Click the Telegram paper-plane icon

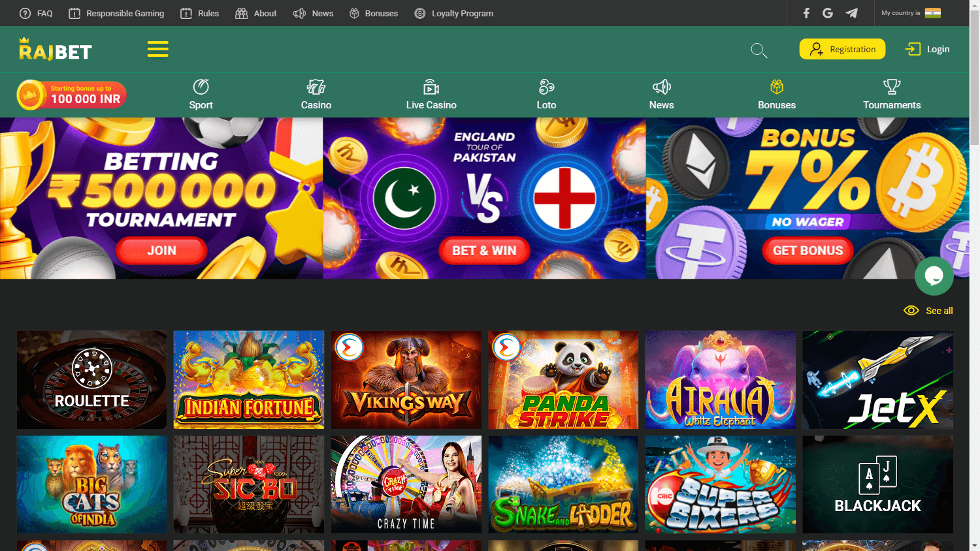tap(851, 13)
